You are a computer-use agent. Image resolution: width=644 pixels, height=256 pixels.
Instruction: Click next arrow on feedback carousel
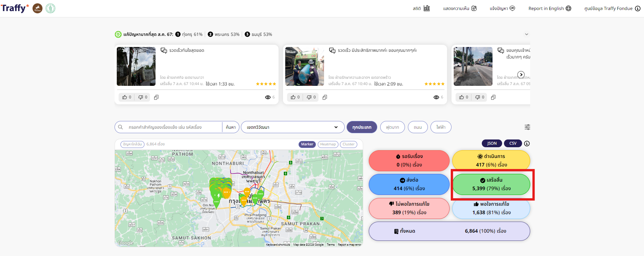coord(521,75)
